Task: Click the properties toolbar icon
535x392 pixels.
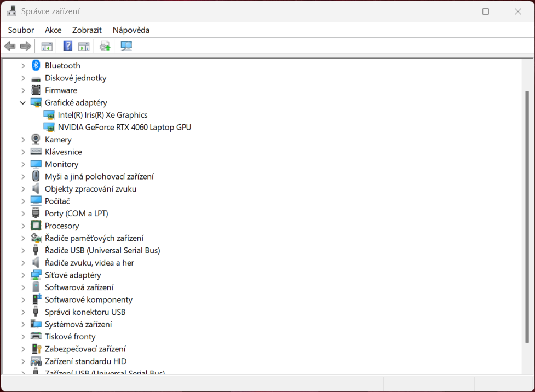Action: pos(83,46)
